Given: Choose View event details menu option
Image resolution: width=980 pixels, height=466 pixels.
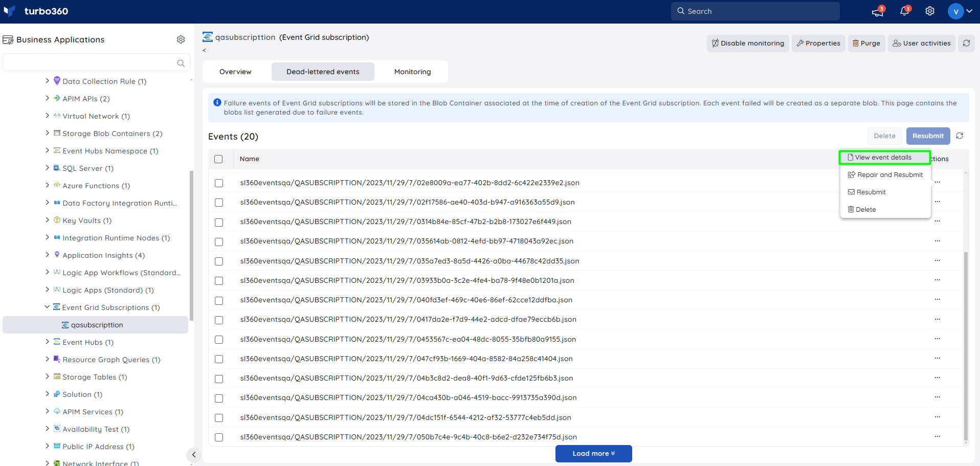Looking at the screenshot, I should click(884, 158).
